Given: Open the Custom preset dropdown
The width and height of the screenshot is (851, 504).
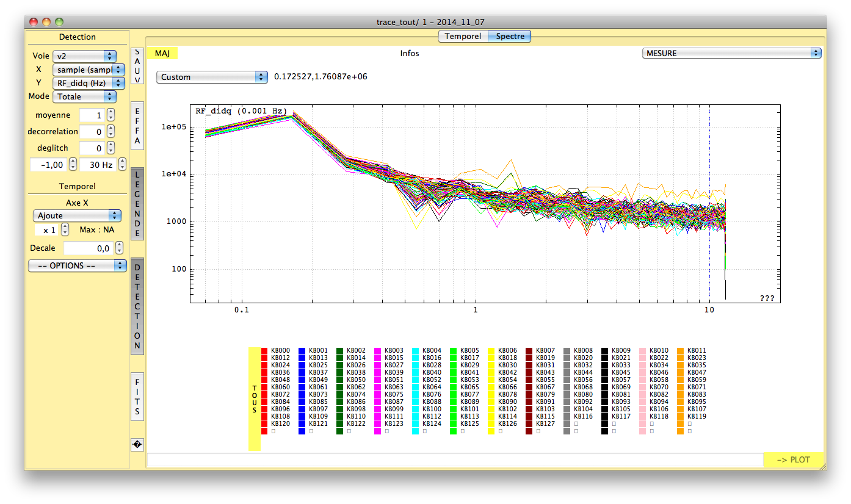Looking at the screenshot, I should coord(212,77).
